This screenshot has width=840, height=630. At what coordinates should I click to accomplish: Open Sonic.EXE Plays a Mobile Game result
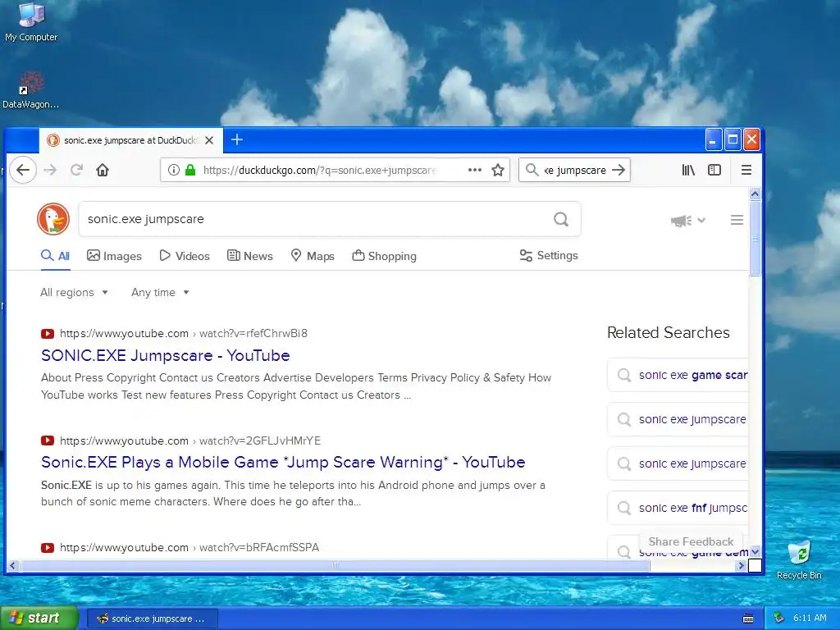point(283,463)
